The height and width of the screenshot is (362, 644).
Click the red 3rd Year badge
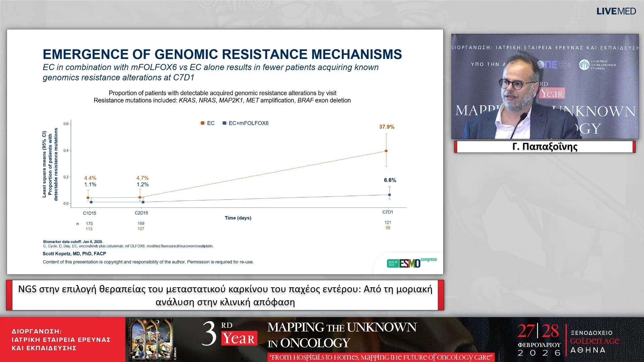(239, 339)
